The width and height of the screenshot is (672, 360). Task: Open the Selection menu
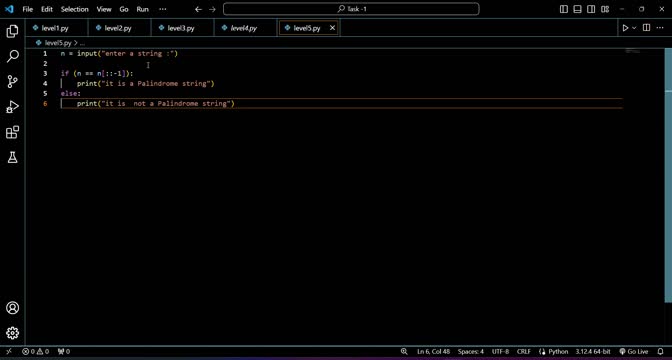click(75, 9)
